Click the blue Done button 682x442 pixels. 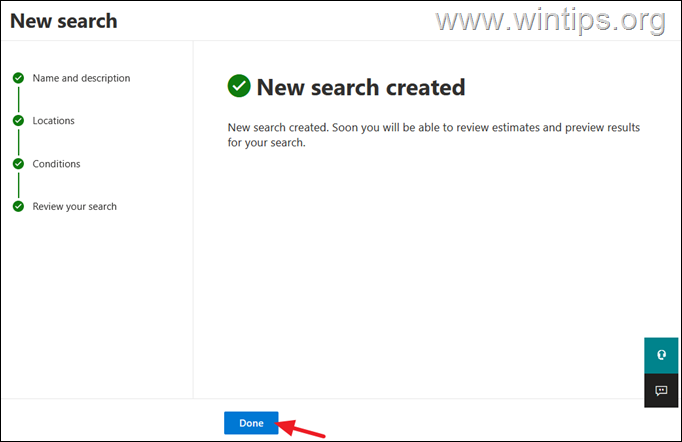(x=251, y=423)
